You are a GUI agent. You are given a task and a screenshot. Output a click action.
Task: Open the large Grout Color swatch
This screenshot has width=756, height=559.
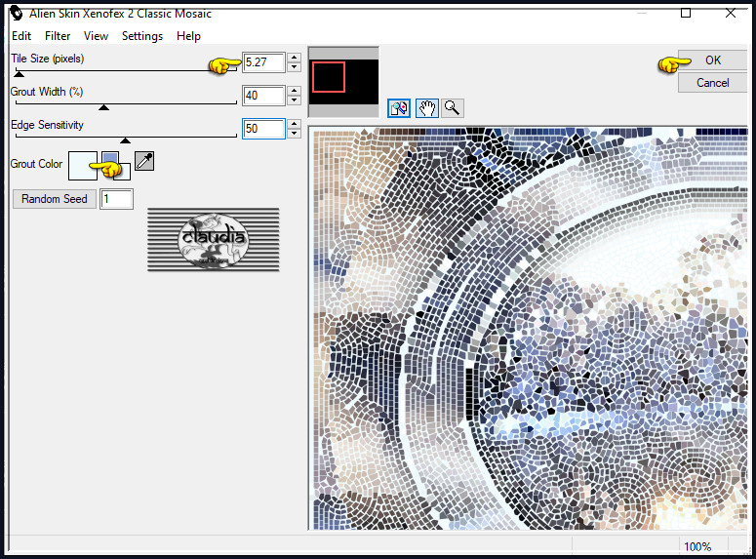pos(83,166)
